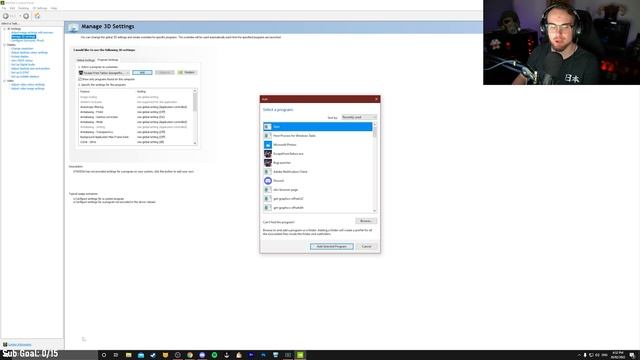Collapse the Video tree node
Image resolution: width=640 pixels, height=360 pixels.
point(4,81)
